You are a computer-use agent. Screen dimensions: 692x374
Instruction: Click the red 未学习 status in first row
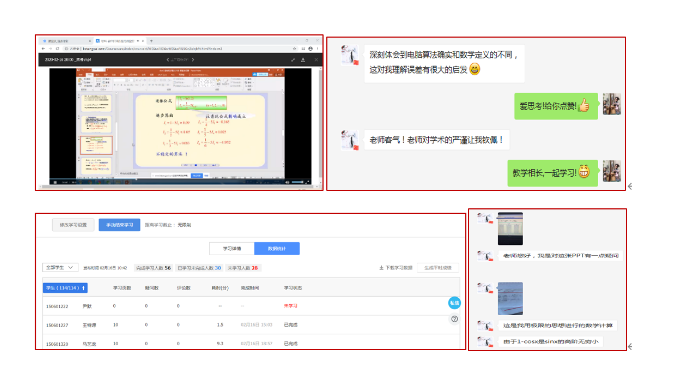tap(290, 306)
